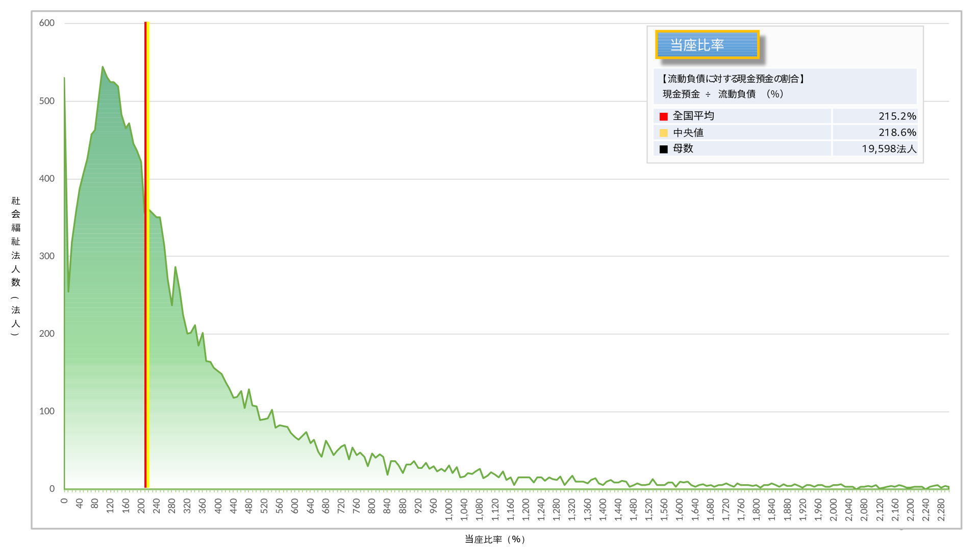This screenshot has width=980, height=551.
Task: Click the x-axis title 当座比率（%）
Action: (x=495, y=539)
